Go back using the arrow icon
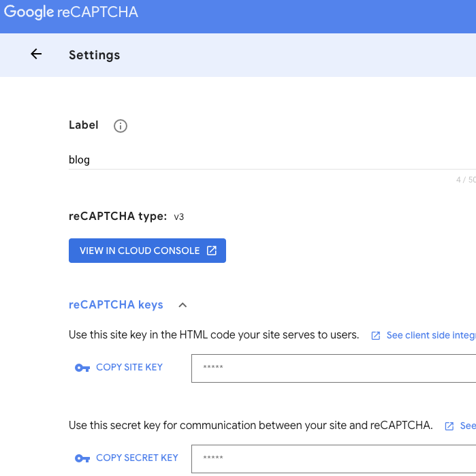 36,54
